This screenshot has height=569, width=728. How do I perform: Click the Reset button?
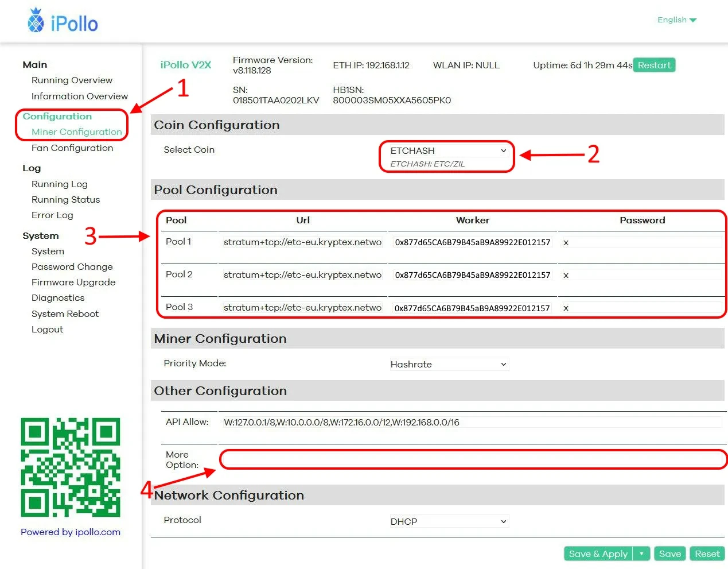[x=707, y=553]
